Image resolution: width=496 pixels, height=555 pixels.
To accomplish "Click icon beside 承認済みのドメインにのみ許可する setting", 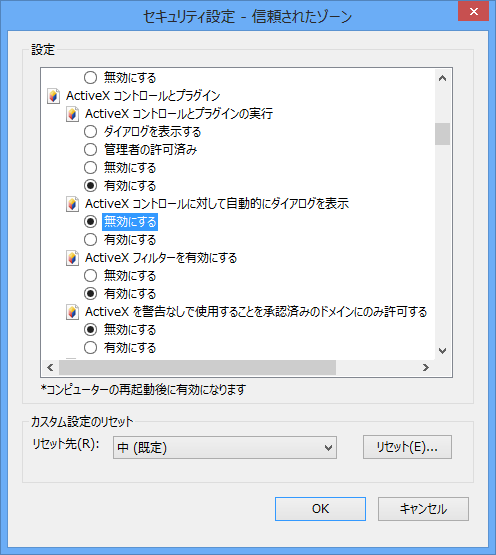I will (72, 312).
